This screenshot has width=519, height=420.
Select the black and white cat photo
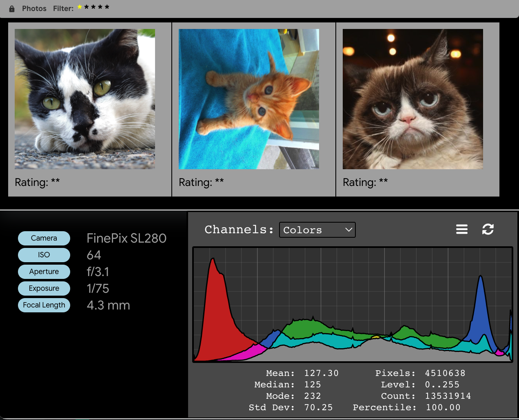pos(85,99)
